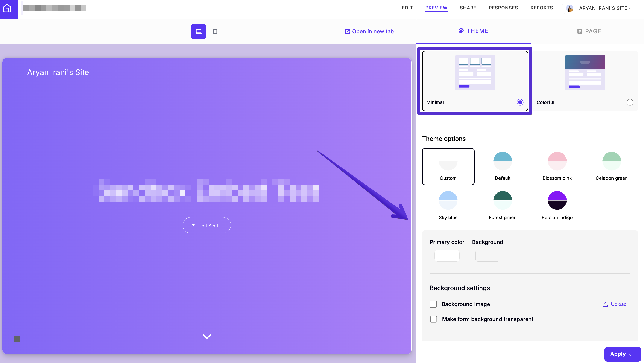
Task: Click the Apply button
Action: tap(623, 354)
